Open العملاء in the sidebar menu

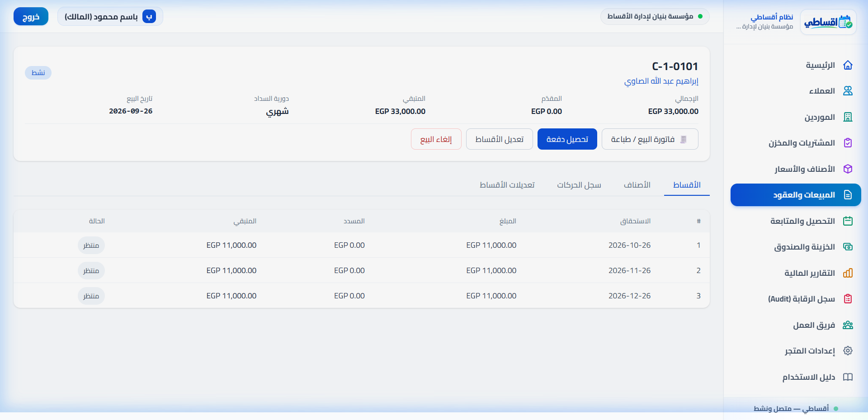coord(796,91)
